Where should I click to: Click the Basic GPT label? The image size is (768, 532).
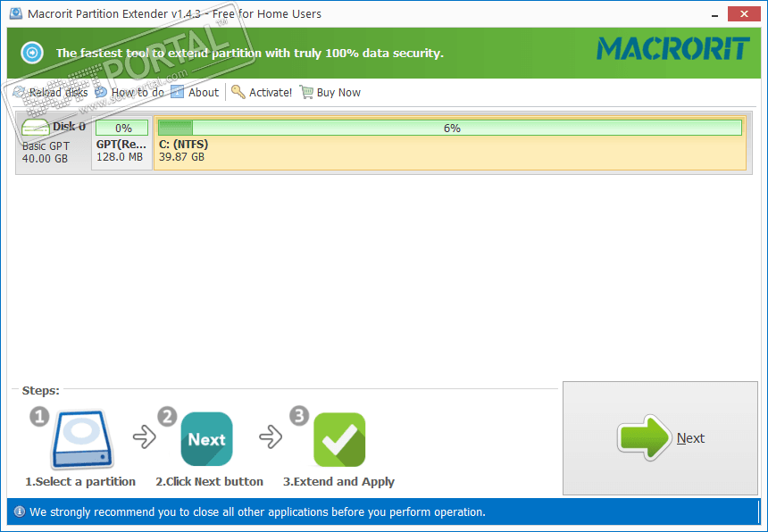point(46,145)
